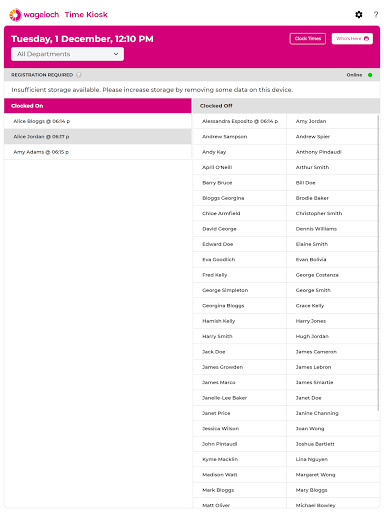
Task: Click the Clock Times button
Action: click(308, 39)
